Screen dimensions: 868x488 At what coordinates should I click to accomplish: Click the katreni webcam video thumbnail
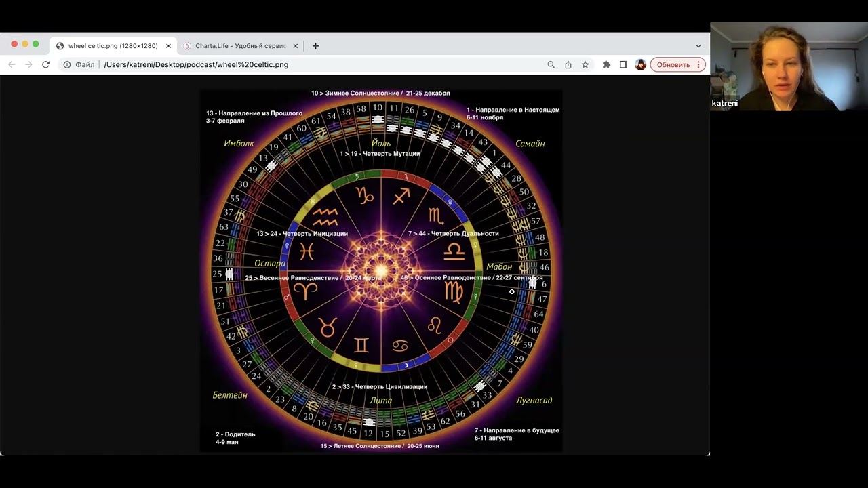point(789,66)
